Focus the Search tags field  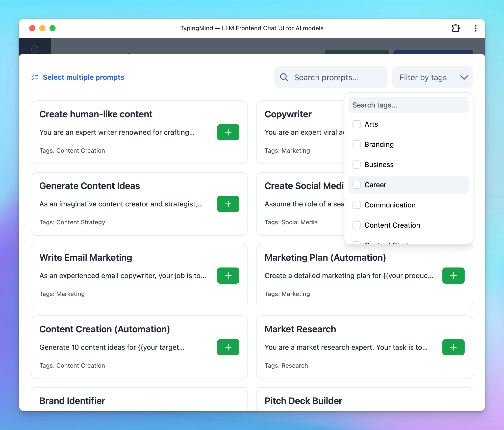pos(408,105)
